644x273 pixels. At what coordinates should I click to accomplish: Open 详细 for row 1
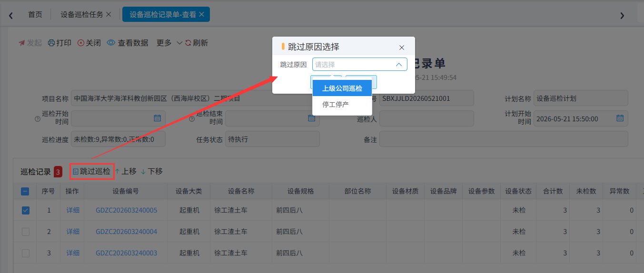[x=73, y=210]
